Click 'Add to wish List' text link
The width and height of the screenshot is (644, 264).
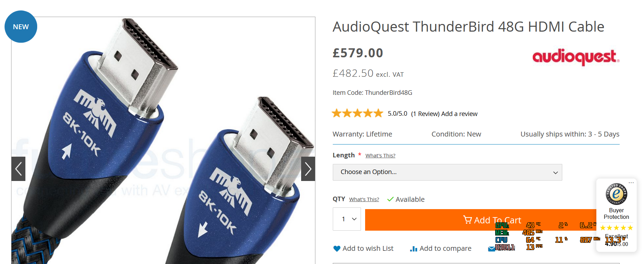coord(368,248)
